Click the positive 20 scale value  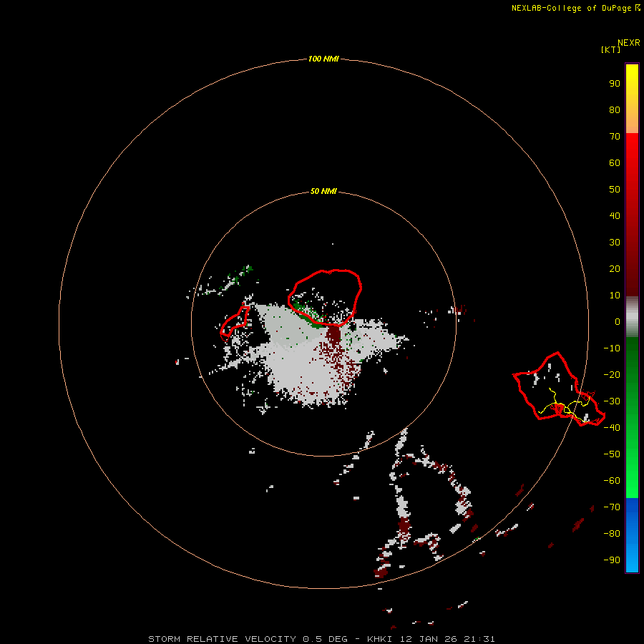615,268
